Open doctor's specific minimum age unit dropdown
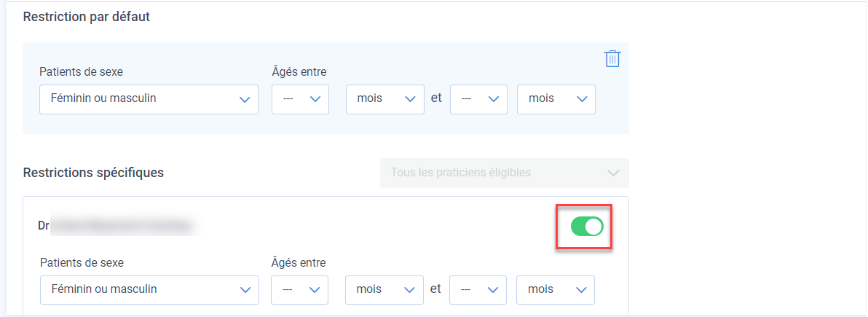The image size is (868, 317). click(x=384, y=290)
